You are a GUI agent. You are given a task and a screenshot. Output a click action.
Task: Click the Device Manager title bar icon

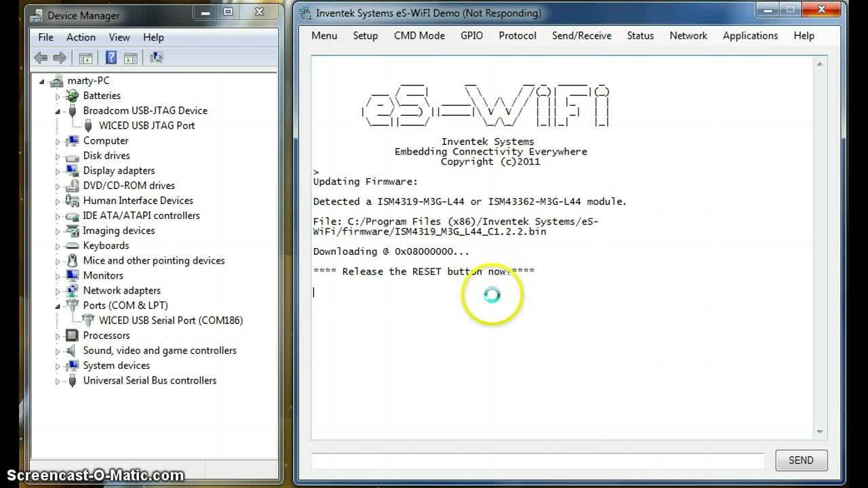[38, 15]
